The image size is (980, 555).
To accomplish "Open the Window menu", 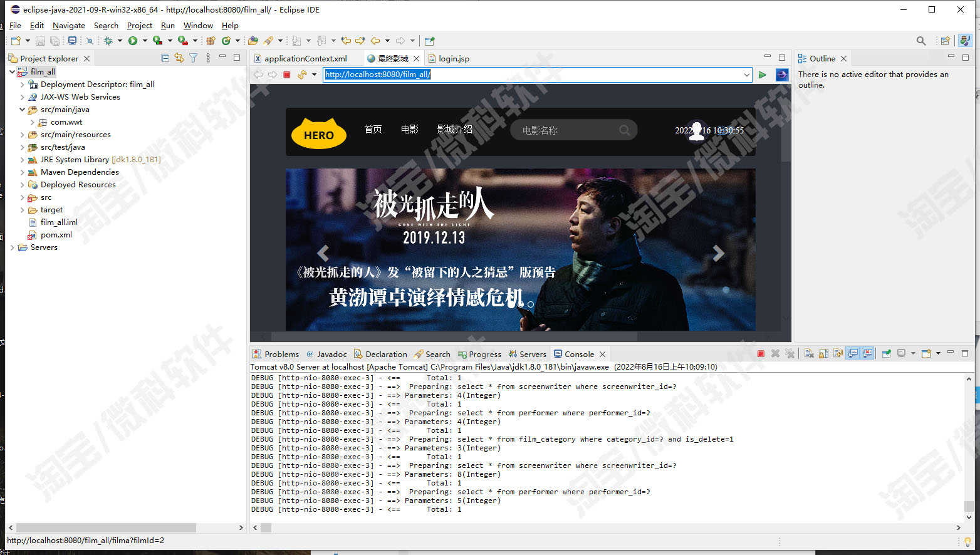I will point(198,26).
